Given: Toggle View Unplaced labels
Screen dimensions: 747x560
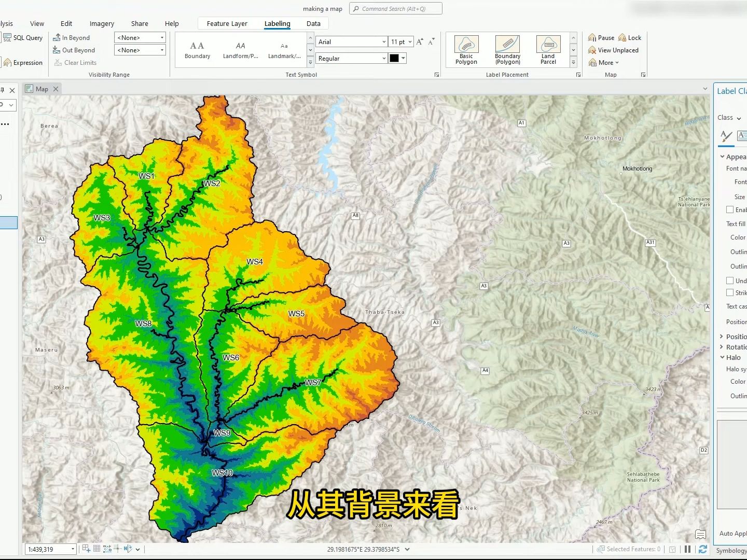Looking at the screenshot, I should pyautogui.click(x=613, y=50).
